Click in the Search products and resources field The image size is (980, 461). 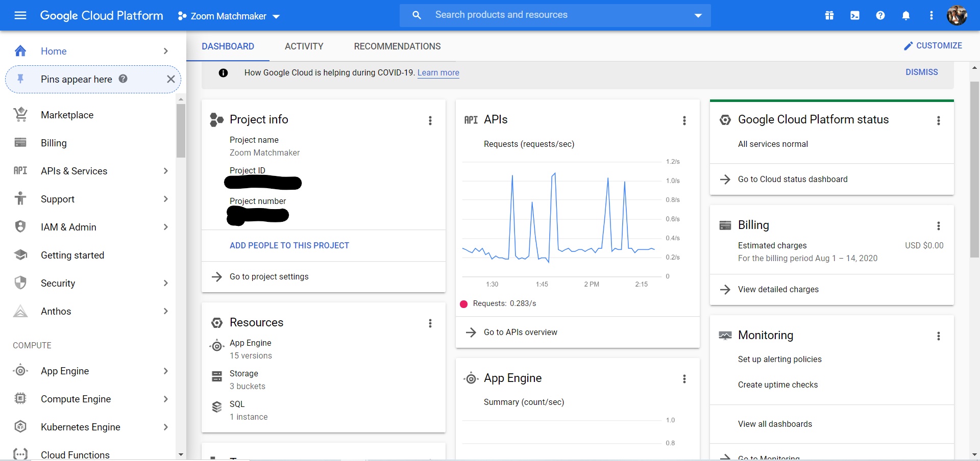(555, 15)
